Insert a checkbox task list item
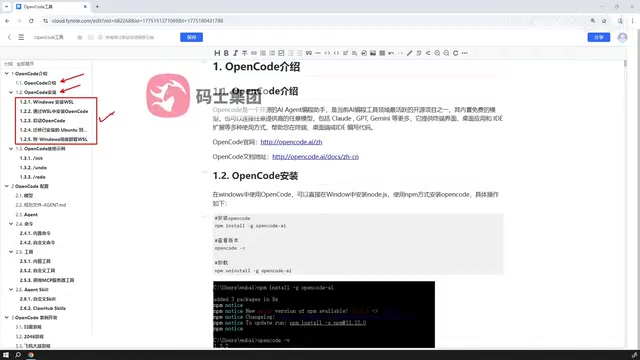640x360 pixels. click(281, 53)
